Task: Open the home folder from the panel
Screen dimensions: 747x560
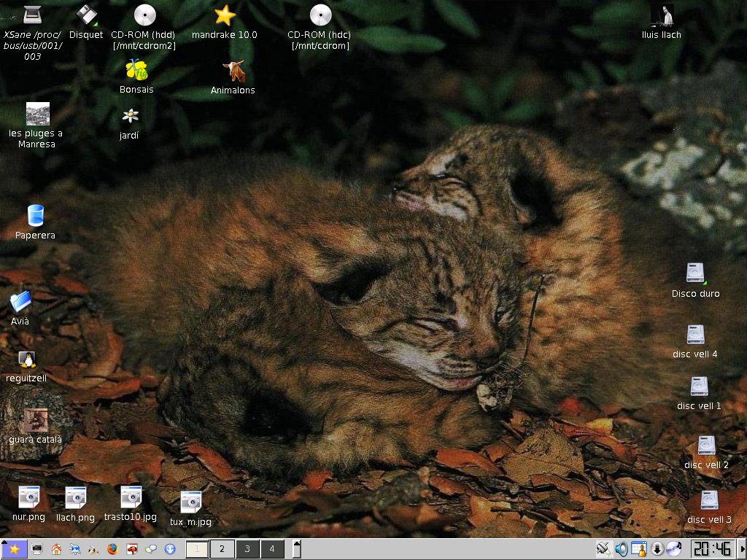Action: (x=56, y=549)
